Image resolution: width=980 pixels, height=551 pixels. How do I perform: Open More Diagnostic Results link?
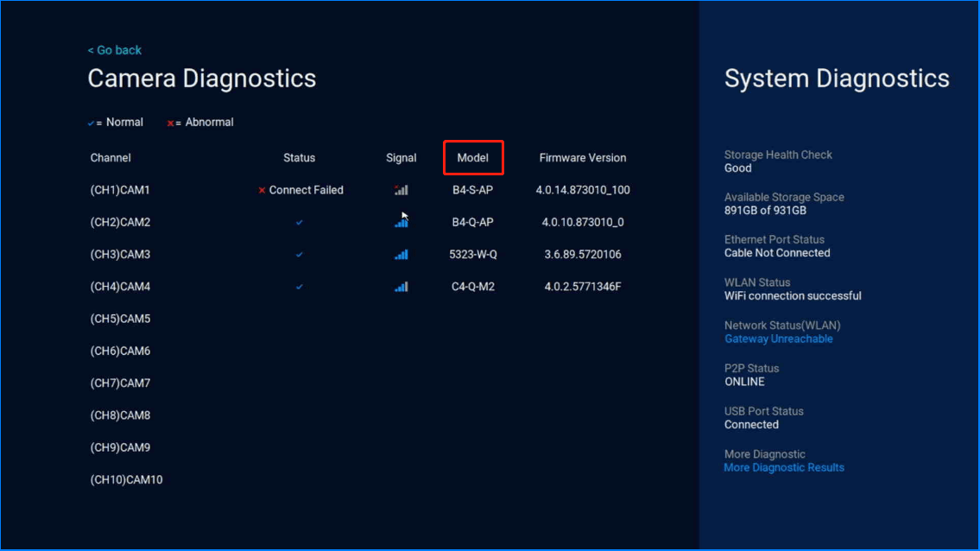tap(784, 467)
